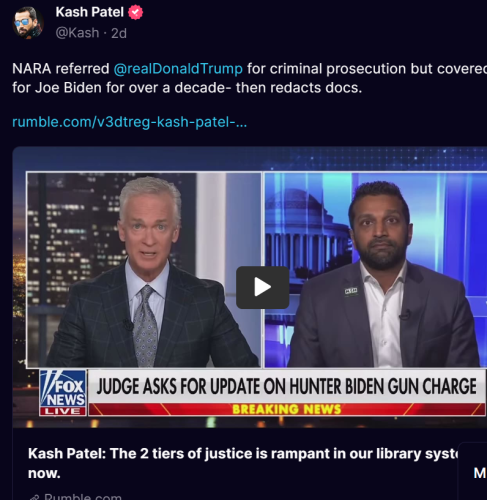Viewport: 487px width, 500px height.
Task: Click the Breaking News ticker strip
Action: (287, 409)
